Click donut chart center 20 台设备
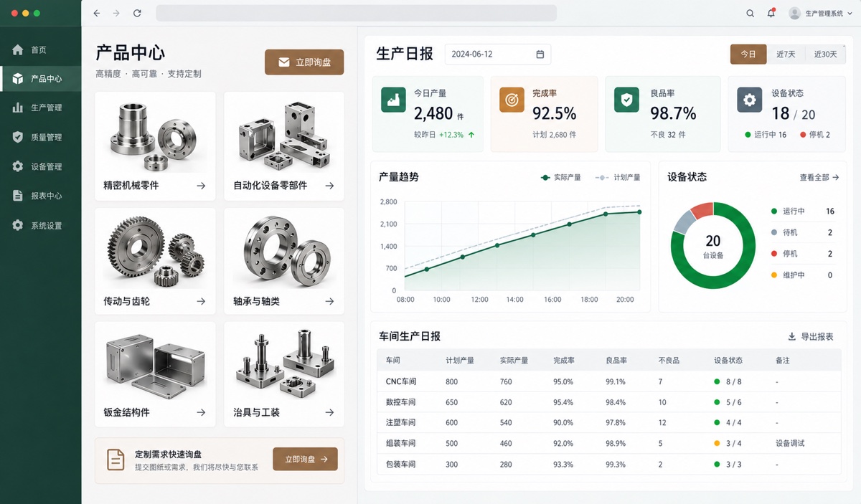Image resolution: width=861 pixels, height=504 pixels. pos(713,246)
